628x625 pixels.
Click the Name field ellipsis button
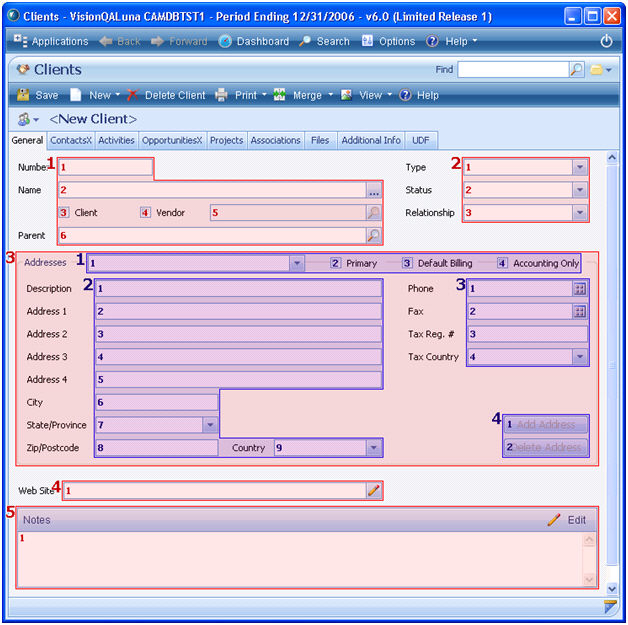point(373,190)
